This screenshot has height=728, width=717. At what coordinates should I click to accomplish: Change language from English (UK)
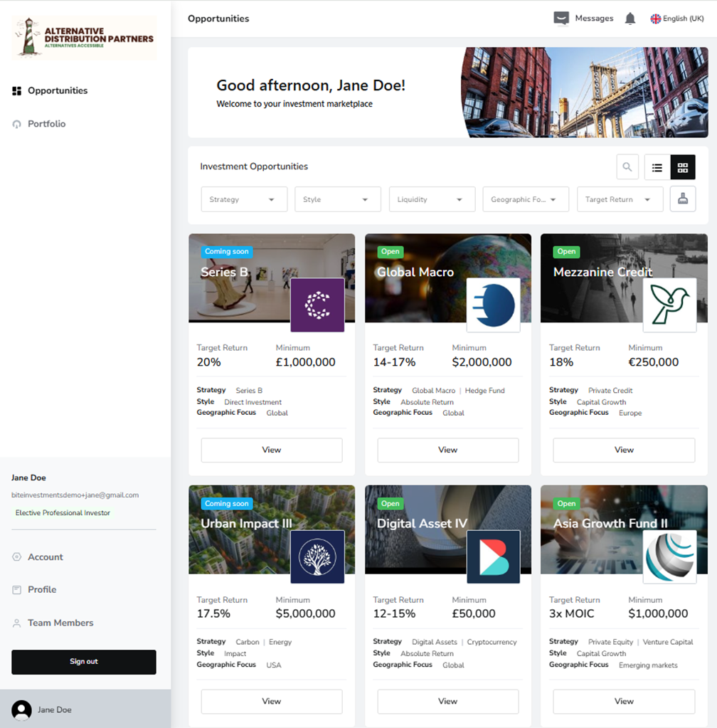[676, 19]
